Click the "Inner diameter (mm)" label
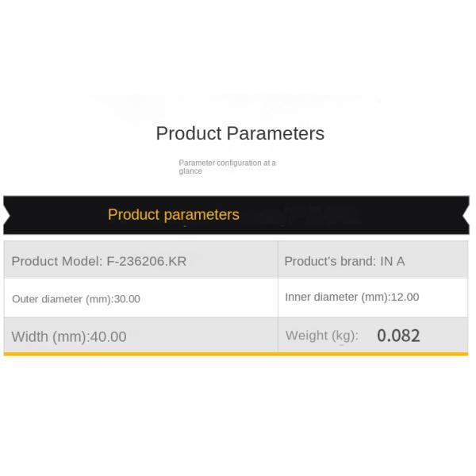The height and width of the screenshot is (476, 476). click(x=336, y=297)
